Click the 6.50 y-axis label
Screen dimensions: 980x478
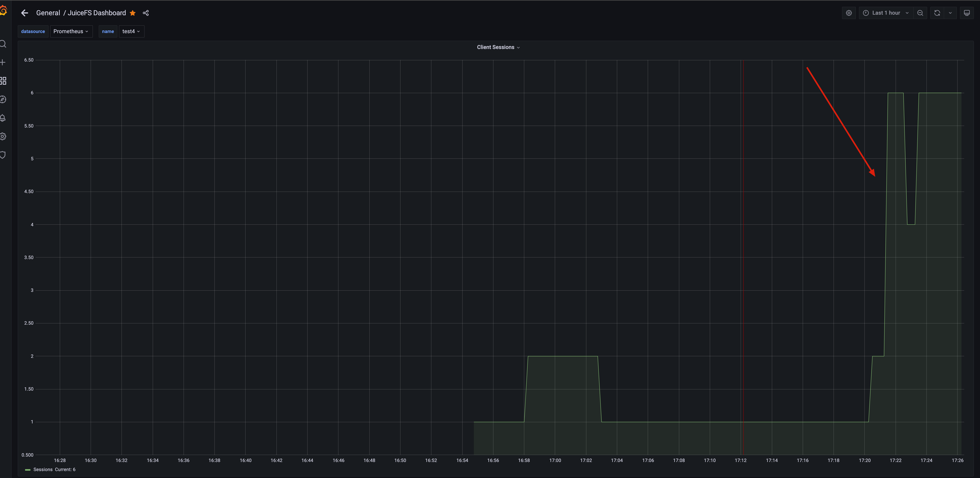[29, 60]
